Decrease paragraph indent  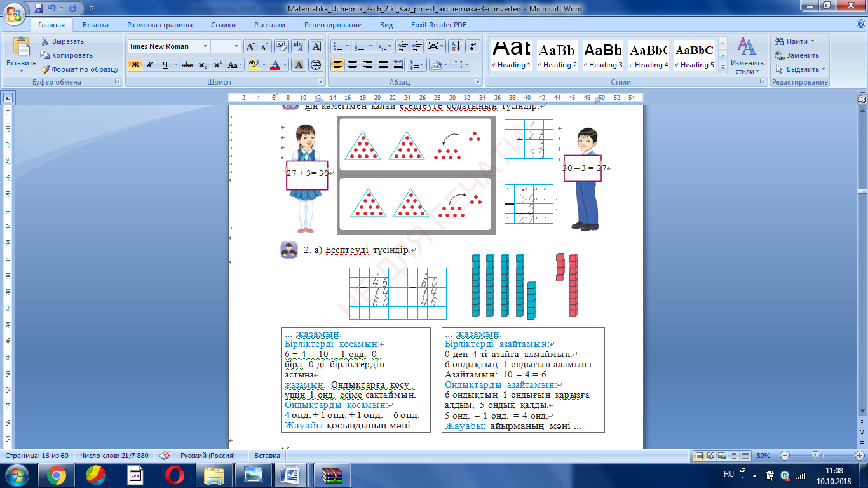[x=402, y=46]
